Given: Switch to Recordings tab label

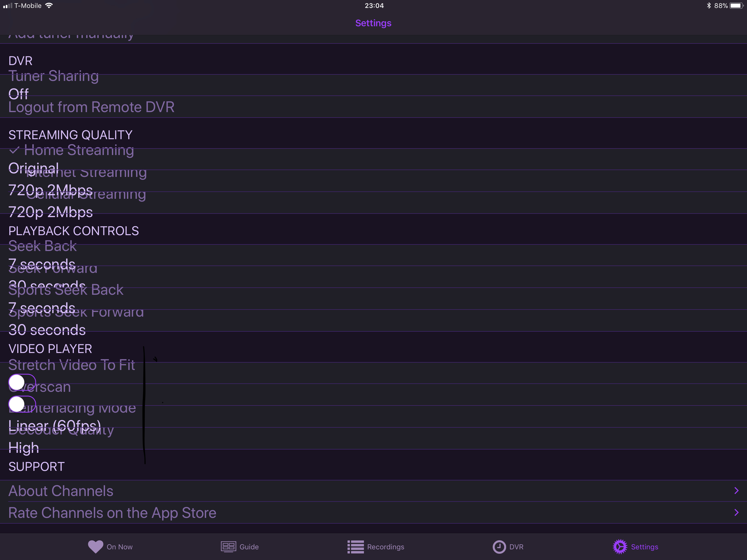Looking at the screenshot, I should tap(385, 547).
